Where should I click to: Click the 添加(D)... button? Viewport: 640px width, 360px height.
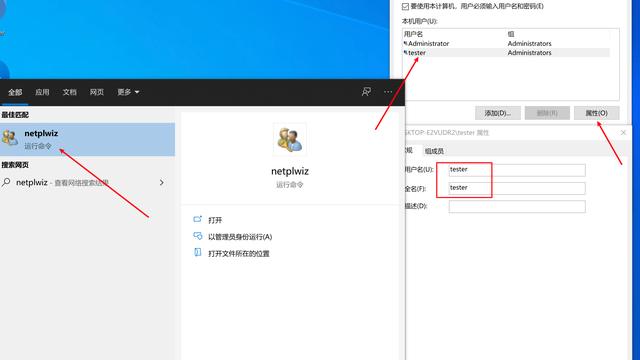click(498, 113)
